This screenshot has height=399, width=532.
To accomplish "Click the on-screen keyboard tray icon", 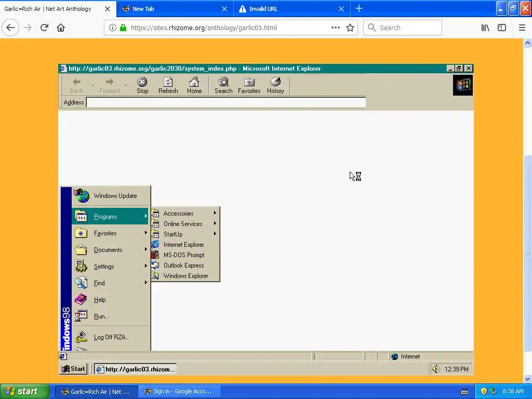I will [464, 392].
